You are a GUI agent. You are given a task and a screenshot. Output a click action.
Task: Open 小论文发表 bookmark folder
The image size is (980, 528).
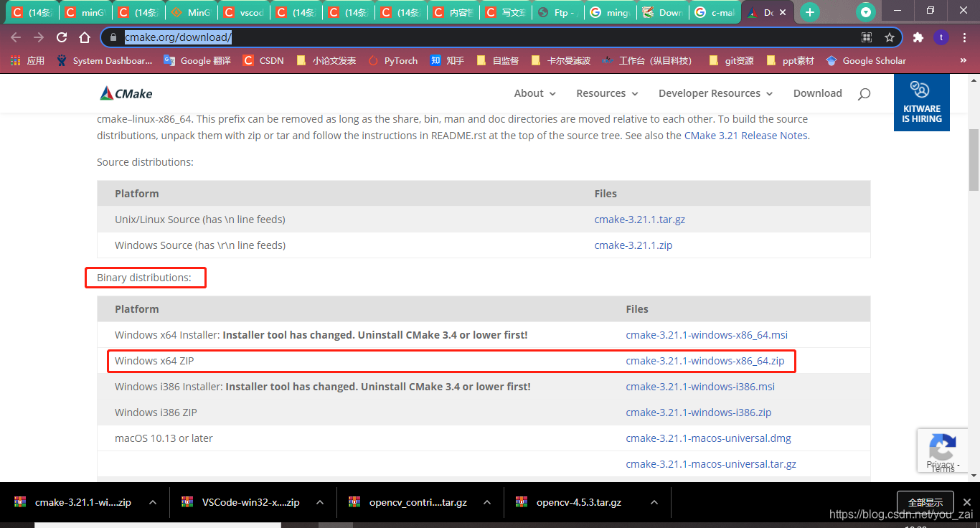pos(326,61)
